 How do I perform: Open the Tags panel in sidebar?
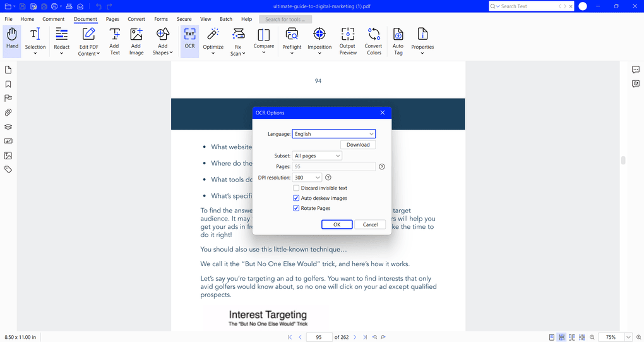tap(8, 169)
